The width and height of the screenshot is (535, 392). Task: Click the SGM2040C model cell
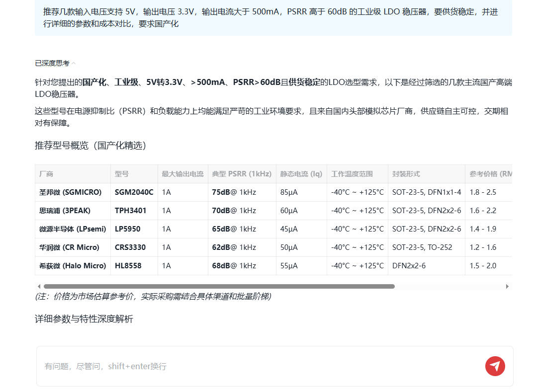134,192
